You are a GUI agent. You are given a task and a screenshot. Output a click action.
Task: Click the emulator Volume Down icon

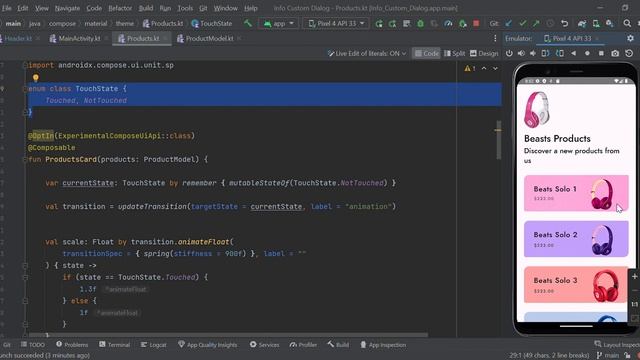point(533,53)
